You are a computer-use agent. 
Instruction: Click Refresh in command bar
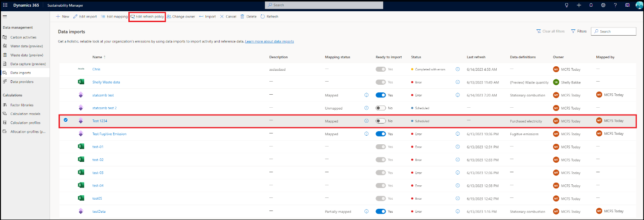pos(269,16)
